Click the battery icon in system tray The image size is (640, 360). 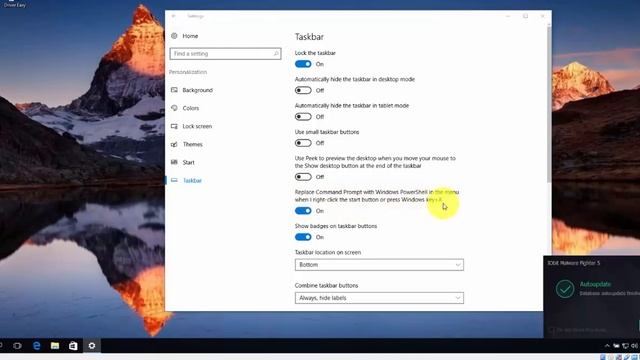[616, 346]
